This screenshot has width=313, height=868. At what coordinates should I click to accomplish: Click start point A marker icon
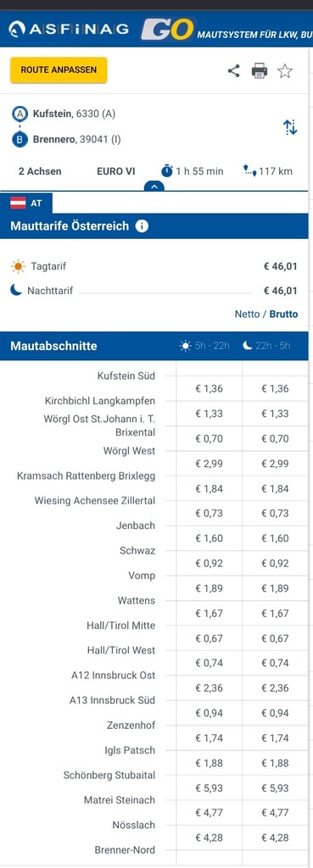click(20, 114)
